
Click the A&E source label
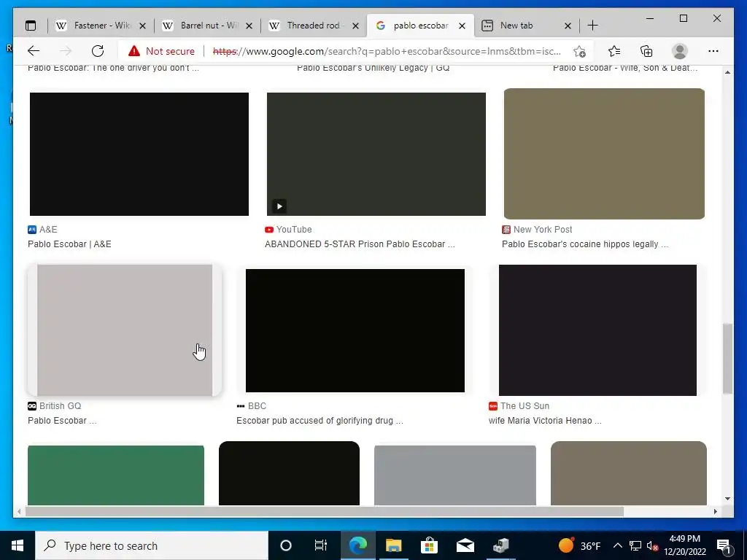click(48, 230)
